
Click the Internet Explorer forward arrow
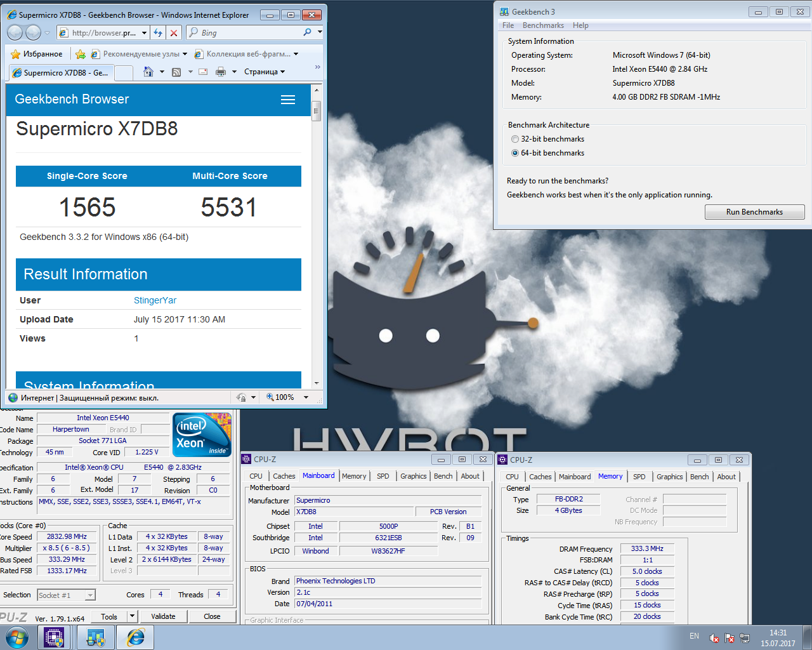point(33,32)
